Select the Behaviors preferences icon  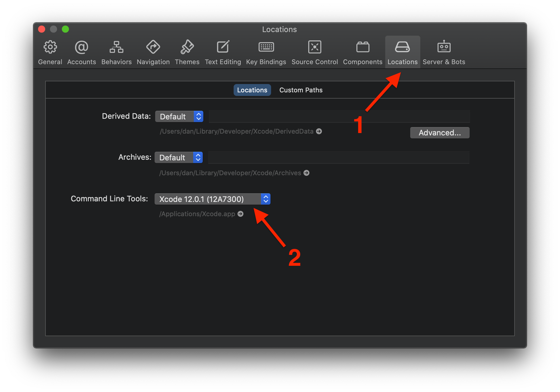[x=116, y=52]
